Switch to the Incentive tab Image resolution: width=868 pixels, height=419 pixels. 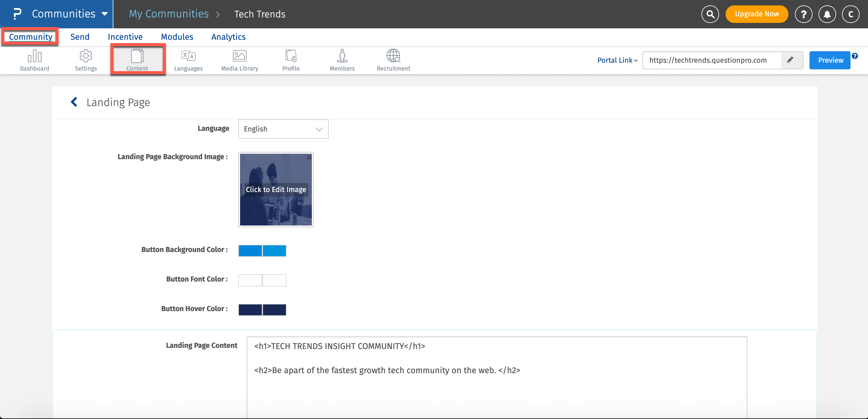coord(125,37)
